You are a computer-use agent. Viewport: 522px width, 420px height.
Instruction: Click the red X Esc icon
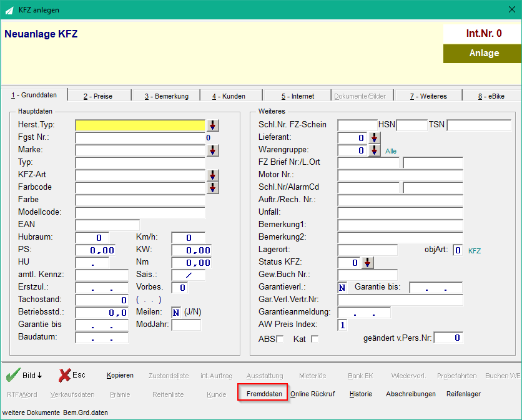coord(64,376)
